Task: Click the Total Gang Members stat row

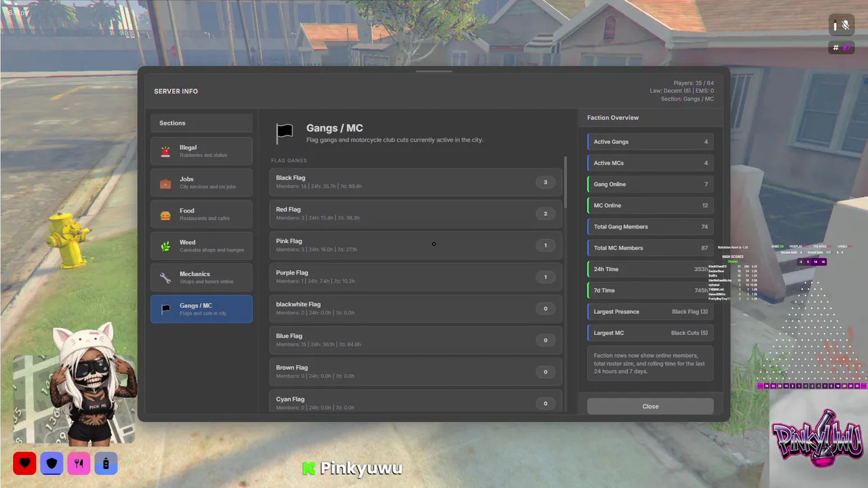Action: [650, 226]
